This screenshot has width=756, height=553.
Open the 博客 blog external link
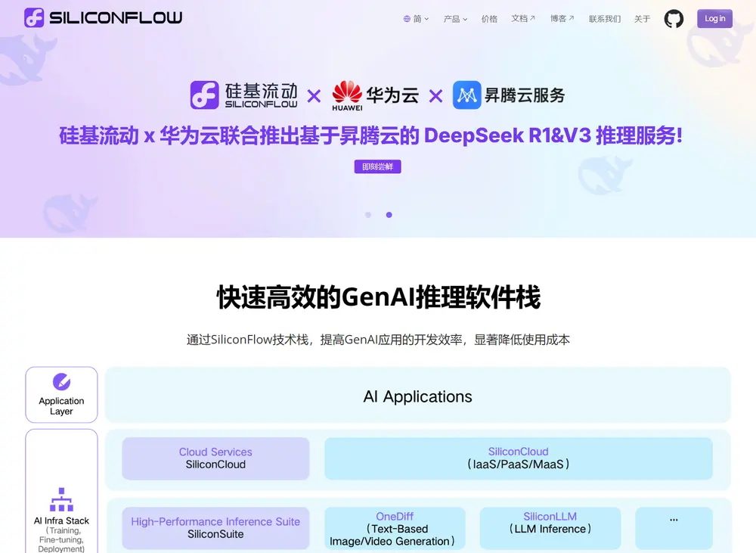[562, 19]
